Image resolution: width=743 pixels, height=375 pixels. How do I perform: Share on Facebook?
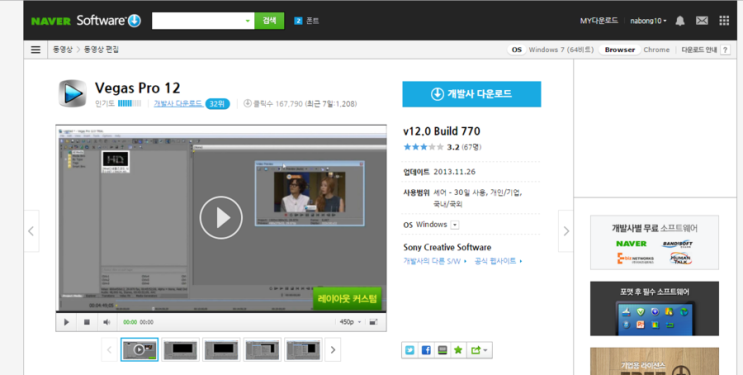[426, 350]
